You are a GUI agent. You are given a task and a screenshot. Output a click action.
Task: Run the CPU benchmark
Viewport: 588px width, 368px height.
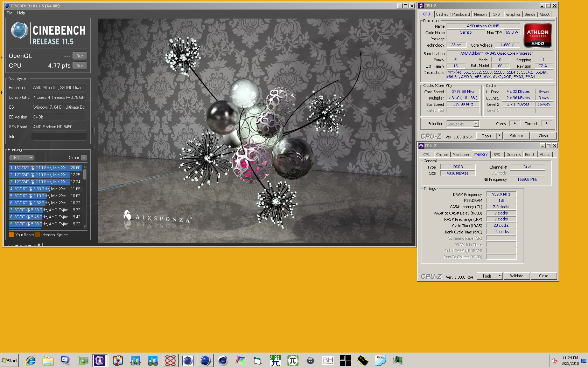pyautogui.click(x=80, y=66)
